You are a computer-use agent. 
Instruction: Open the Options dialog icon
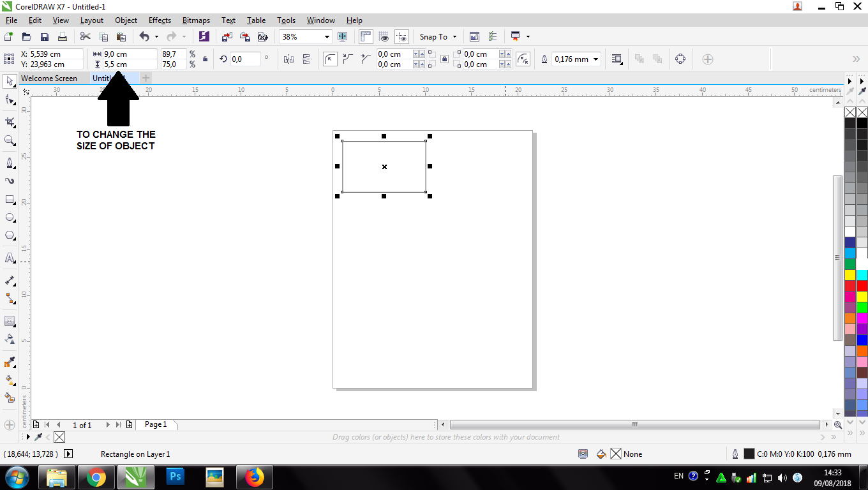(492, 37)
